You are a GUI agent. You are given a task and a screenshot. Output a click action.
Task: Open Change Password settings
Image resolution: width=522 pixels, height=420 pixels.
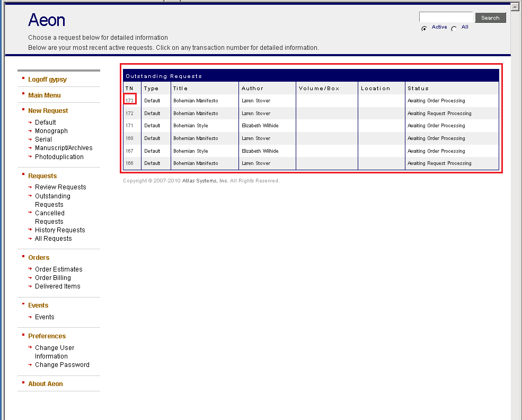click(x=62, y=364)
